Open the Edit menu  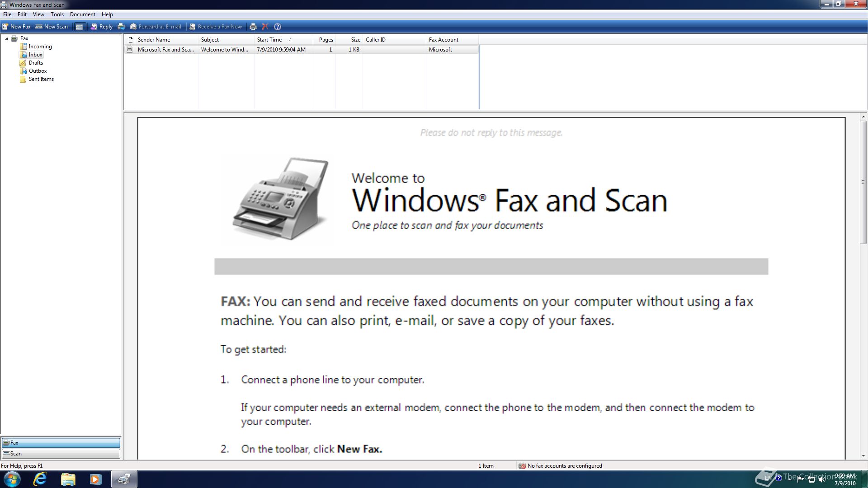22,14
